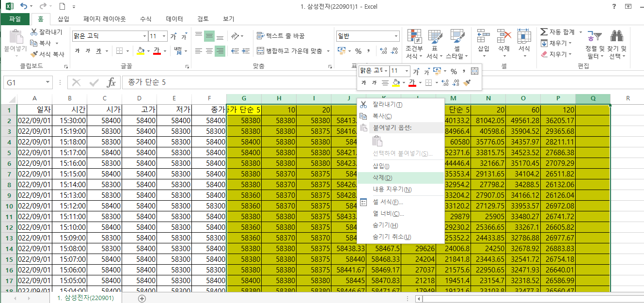Choose 복사(C) from the context menu
The width and height of the screenshot is (644, 303).
(401, 116)
